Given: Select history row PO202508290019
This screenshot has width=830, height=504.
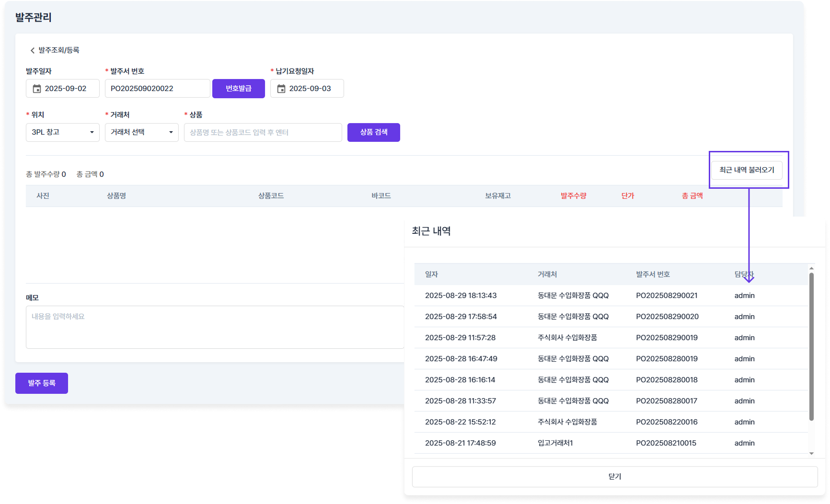Looking at the screenshot, I should click(666, 338).
